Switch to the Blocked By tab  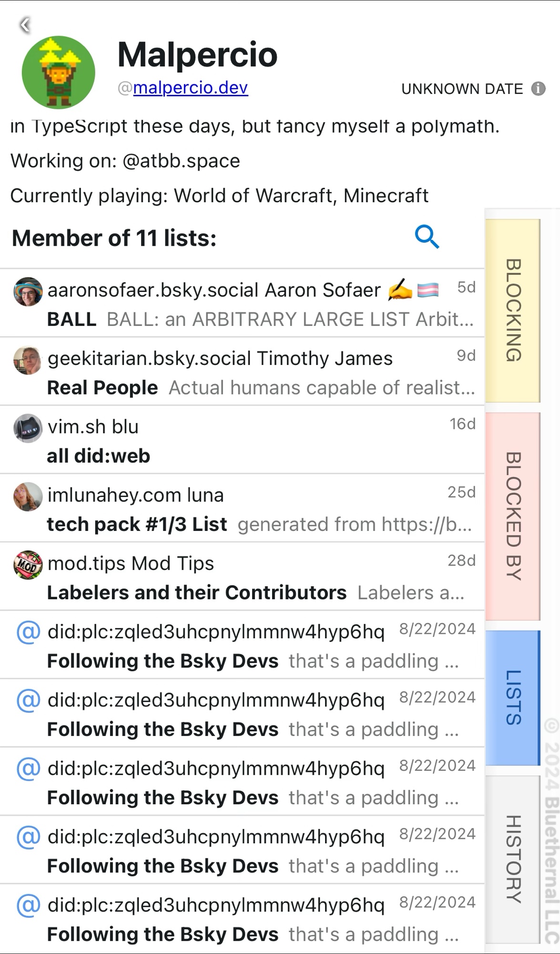pos(513,516)
